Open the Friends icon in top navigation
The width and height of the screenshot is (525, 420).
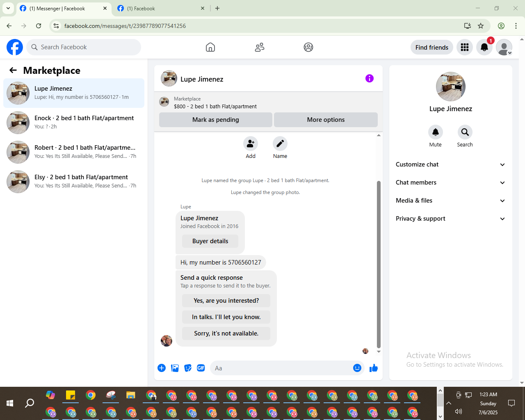click(260, 47)
